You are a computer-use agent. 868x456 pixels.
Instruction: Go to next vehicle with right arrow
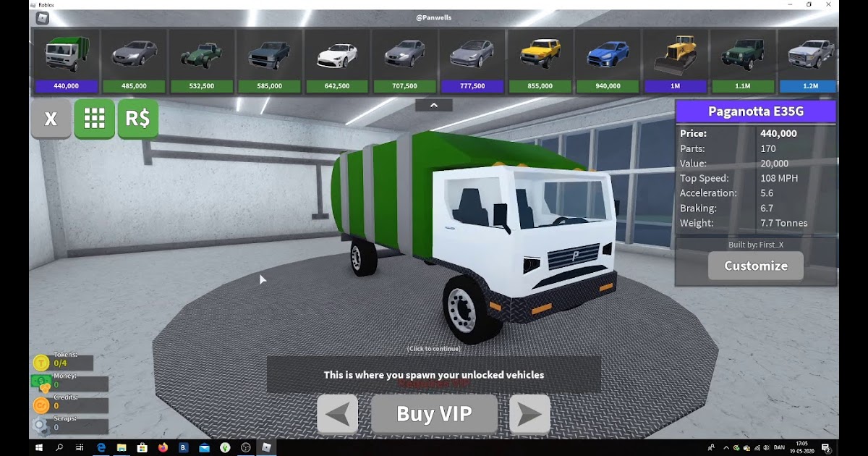(529, 414)
